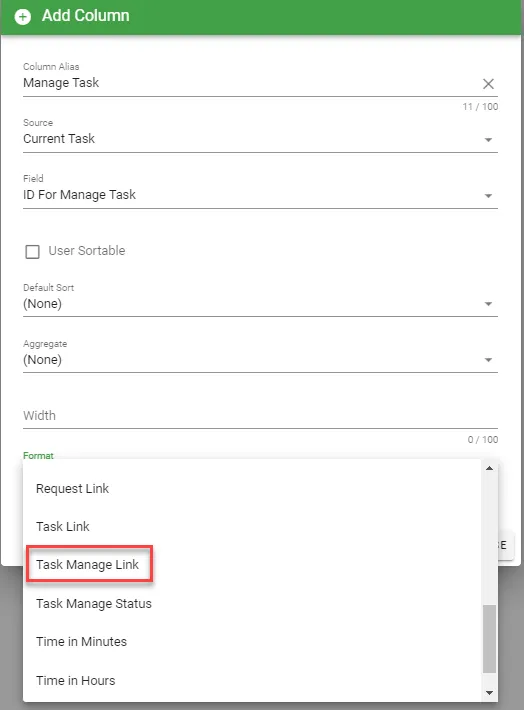
Task: Click the format list scroll up arrow
Action: coord(489,468)
